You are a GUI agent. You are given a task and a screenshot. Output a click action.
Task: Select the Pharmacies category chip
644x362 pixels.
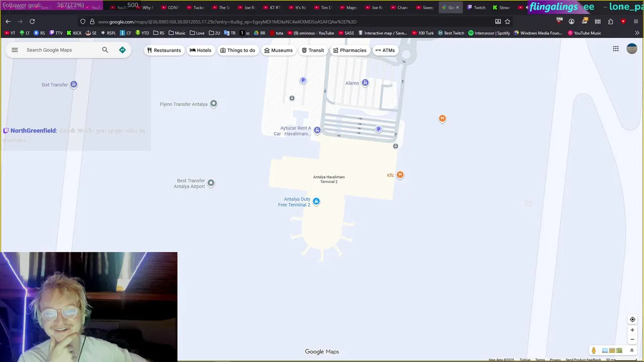350,50
